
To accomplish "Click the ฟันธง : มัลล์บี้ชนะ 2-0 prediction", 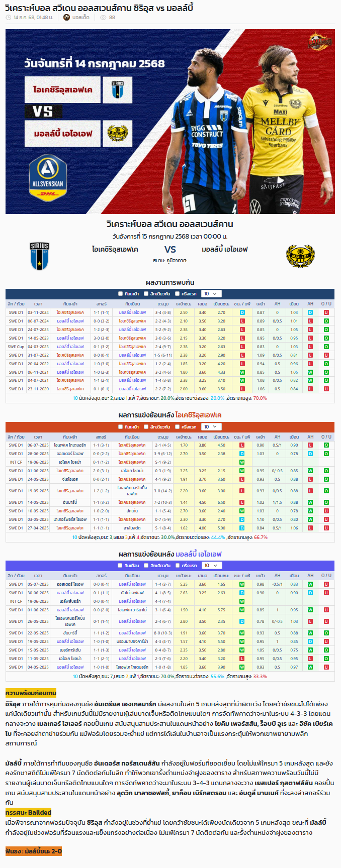I will pos(33,851).
